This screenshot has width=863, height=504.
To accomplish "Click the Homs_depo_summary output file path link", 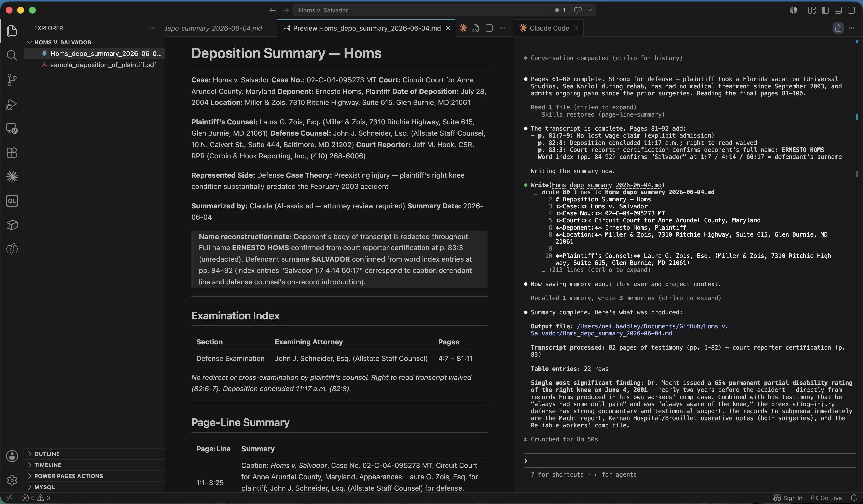I will click(x=629, y=330).
